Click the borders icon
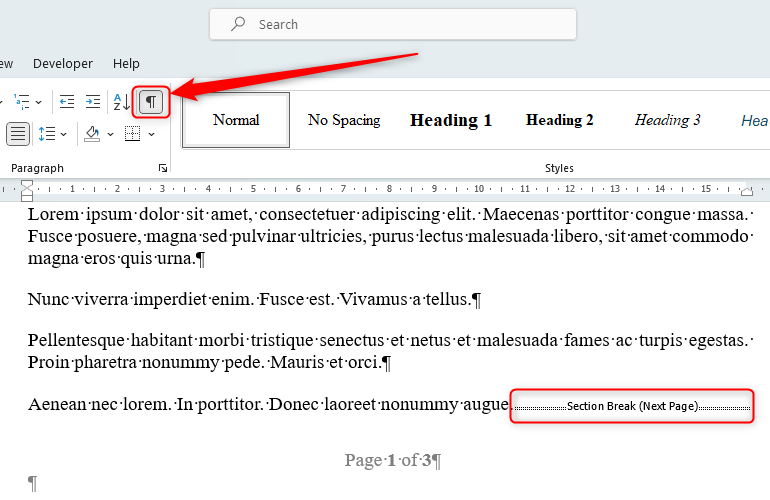The image size is (770, 500). [x=133, y=134]
